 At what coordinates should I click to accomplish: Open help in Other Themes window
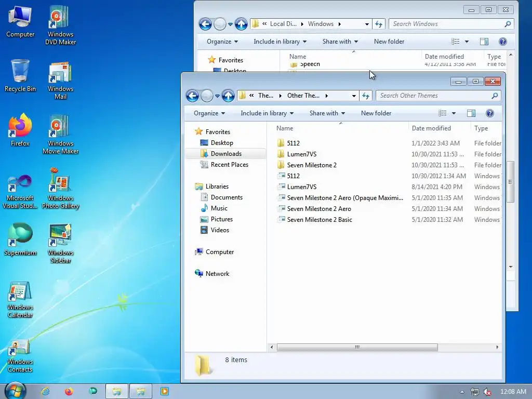[489, 113]
